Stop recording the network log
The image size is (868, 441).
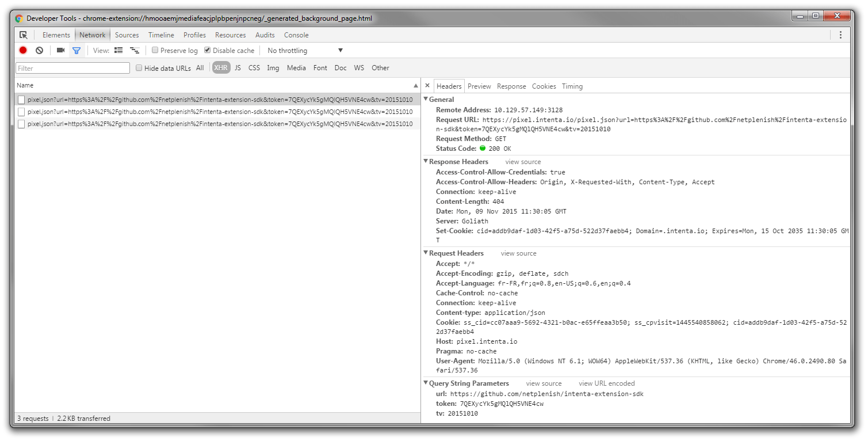click(x=22, y=50)
